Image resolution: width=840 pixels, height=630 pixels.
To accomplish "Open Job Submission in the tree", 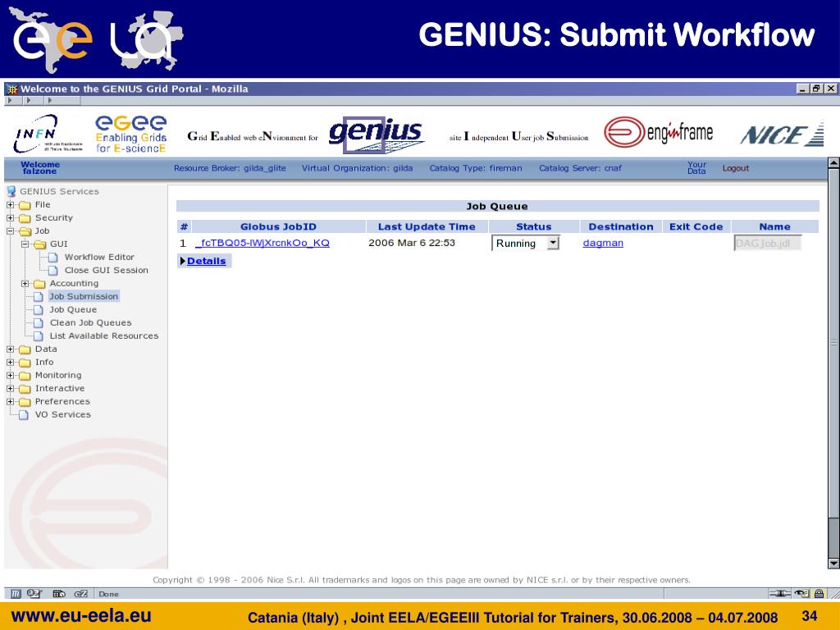I will [84, 296].
